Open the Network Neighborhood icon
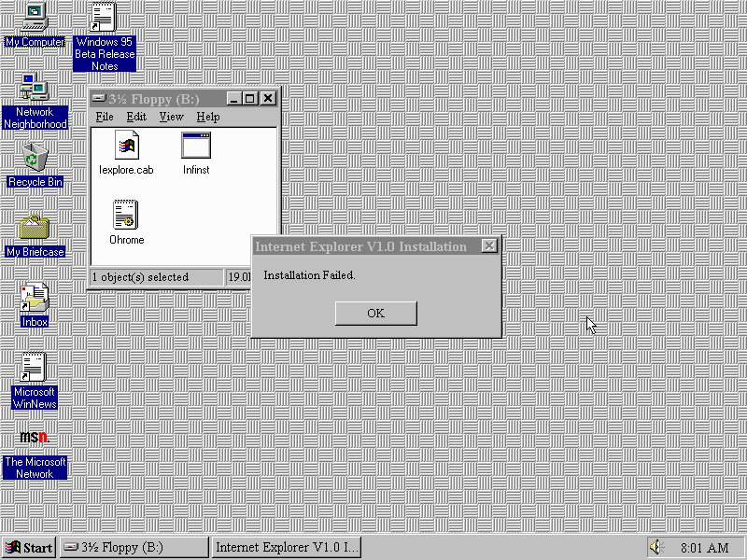Image resolution: width=747 pixels, height=560 pixels. tap(35, 89)
